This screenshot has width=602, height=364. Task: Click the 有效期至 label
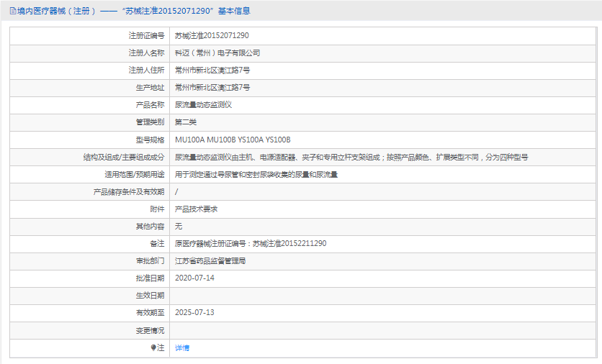pyautogui.click(x=150, y=313)
